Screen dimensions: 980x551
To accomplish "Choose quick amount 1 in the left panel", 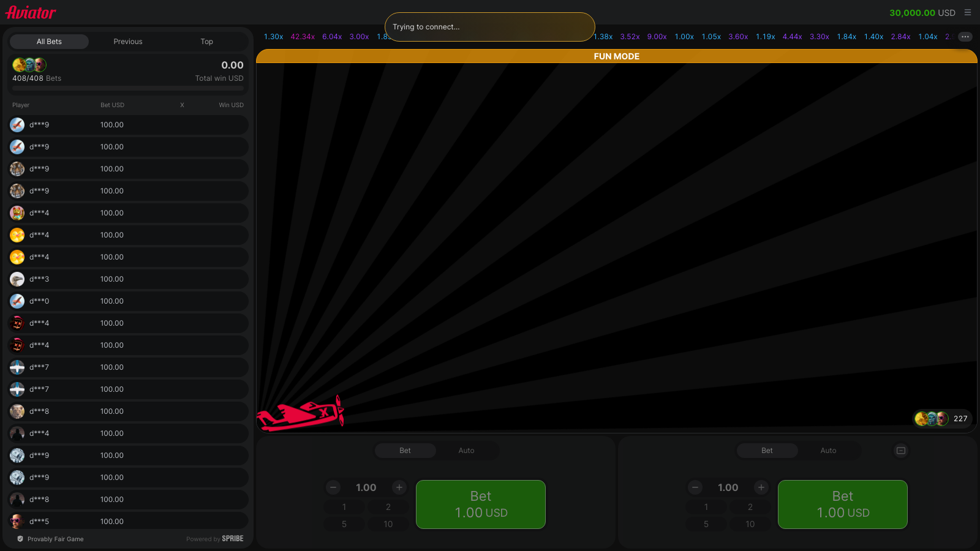I will pos(344,507).
